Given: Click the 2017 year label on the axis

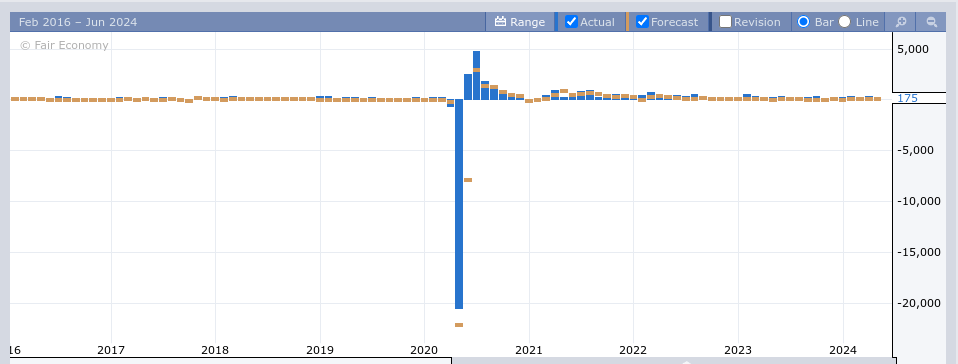Looking at the screenshot, I should tap(111, 351).
